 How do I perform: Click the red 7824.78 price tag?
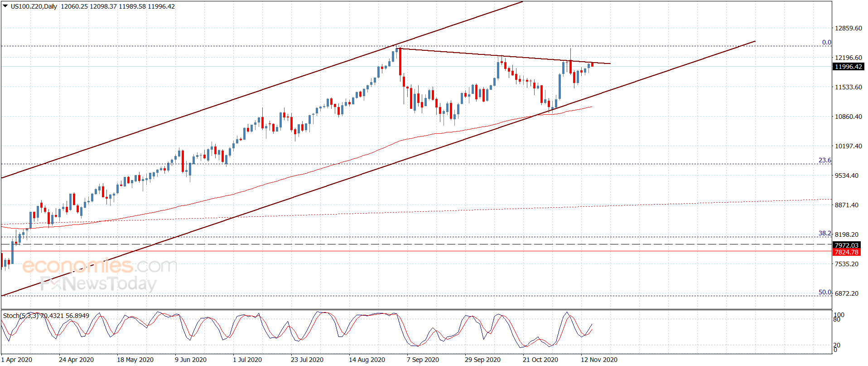click(846, 252)
